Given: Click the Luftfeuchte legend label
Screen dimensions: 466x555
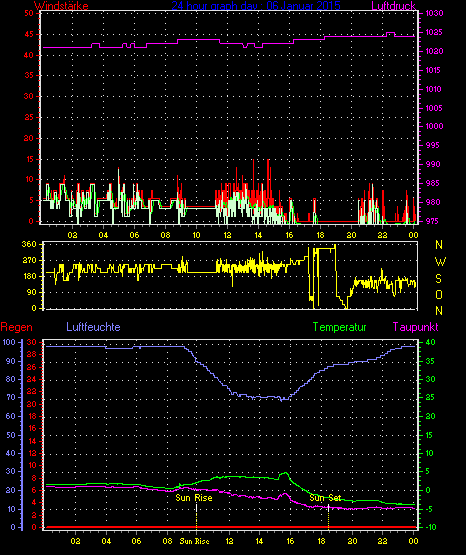Looking at the screenshot, I should (93, 327).
